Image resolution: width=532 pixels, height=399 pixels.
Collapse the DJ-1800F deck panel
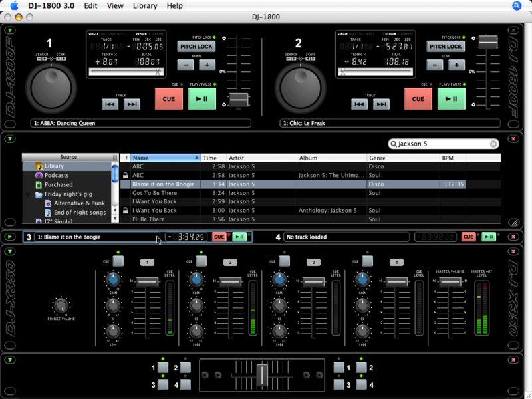click(x=10, y=30)
